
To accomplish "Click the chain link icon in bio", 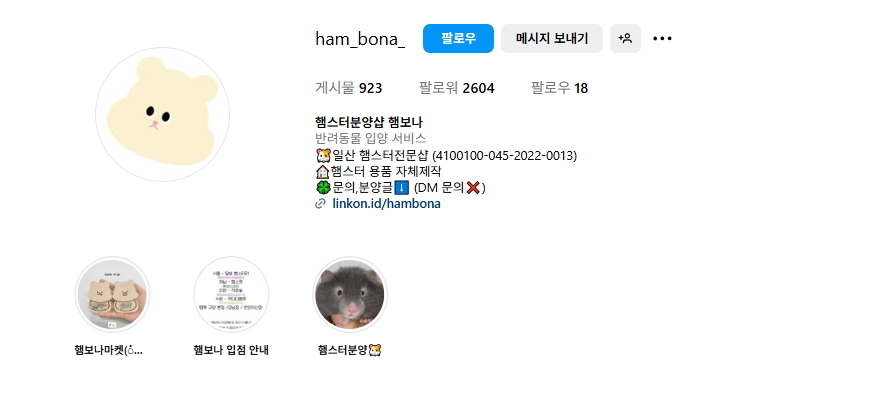I will coord(321,204).
